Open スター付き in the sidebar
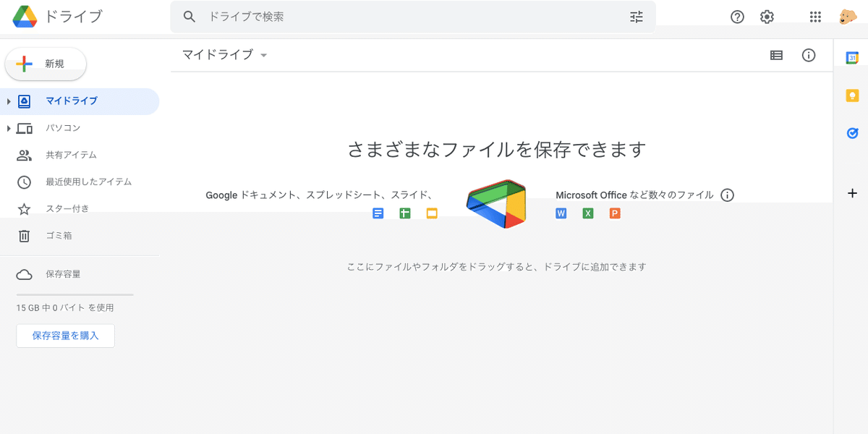The width and height of the screenshot is (868, 434). 80,209
